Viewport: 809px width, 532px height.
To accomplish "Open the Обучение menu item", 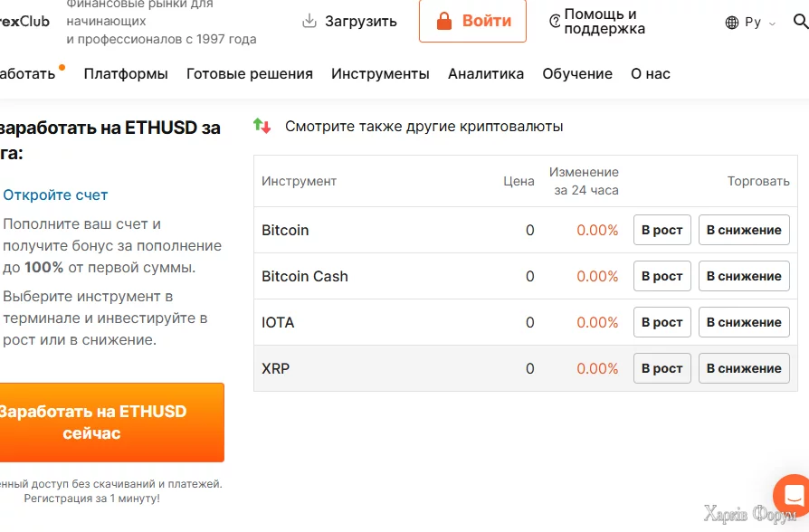I will pos(577,74).
